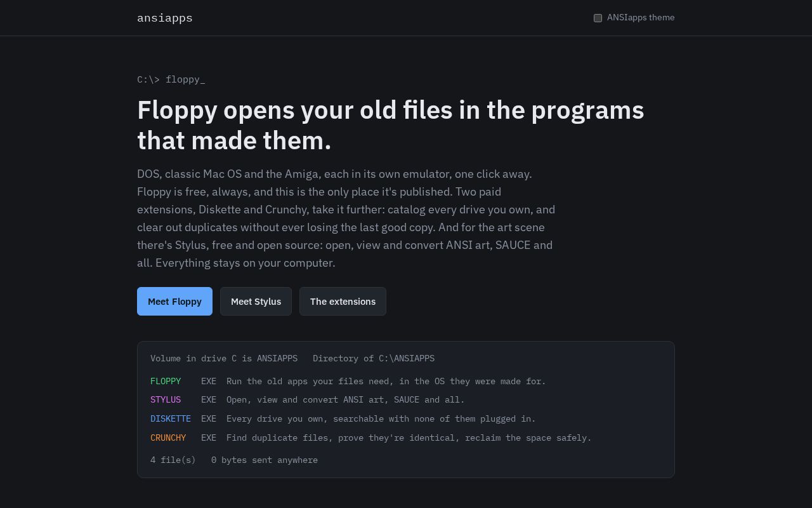The image size is (812, 508).
Task: Click 'Run the old apps your files need' description
Action: pyautogui.click(x=386, y=381)
